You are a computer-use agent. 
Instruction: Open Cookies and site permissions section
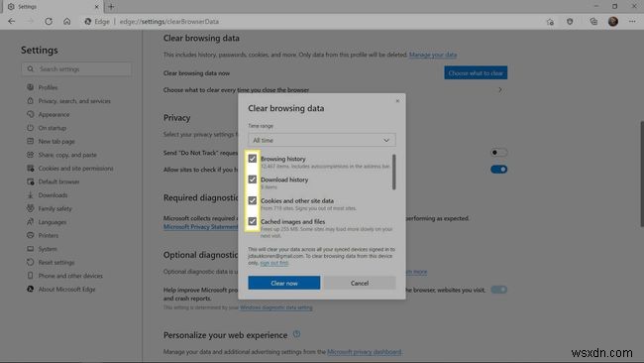[x=75, y=169]
